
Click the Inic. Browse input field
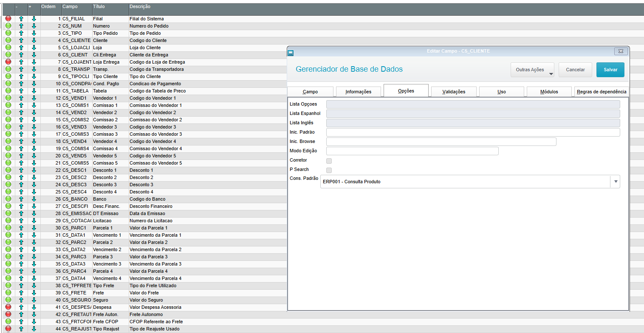[x=441, y=142]
